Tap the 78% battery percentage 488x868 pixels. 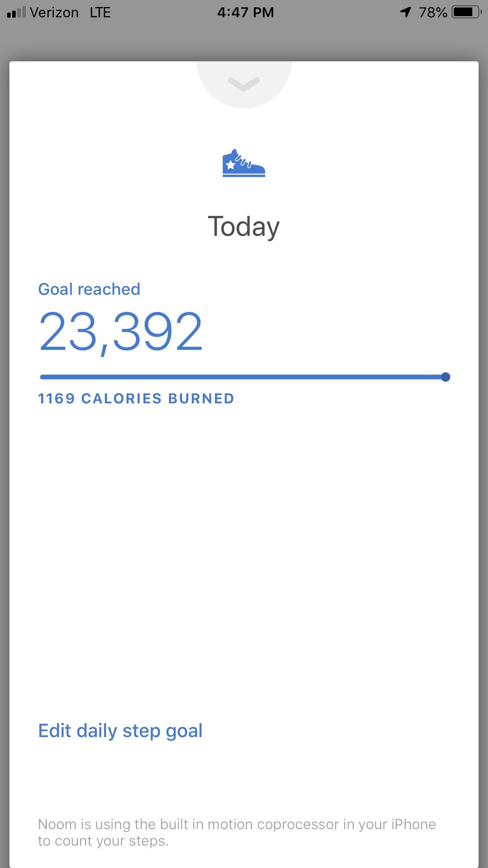[x=433, y=13]
